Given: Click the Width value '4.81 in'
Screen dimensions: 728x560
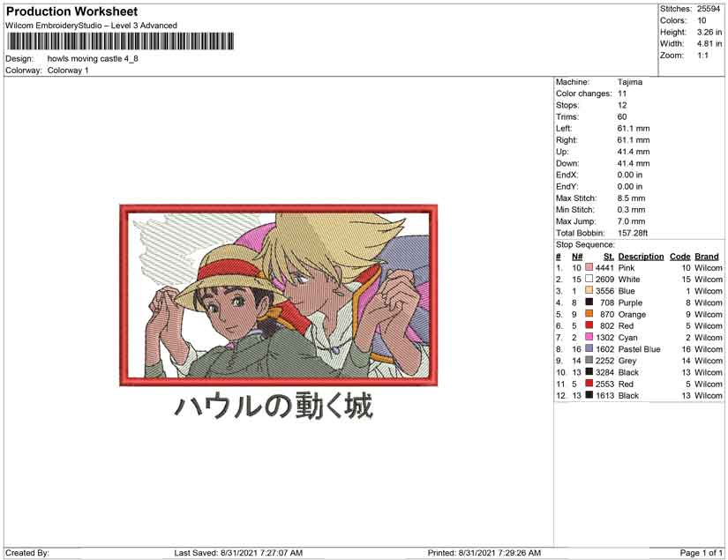Looking at the screenshot, I should 709,43.
